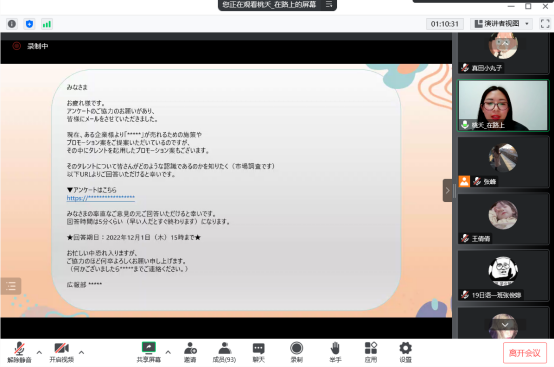Open the 邀请 invite icon
This screenshot has height=367, width=554.
(x=190, y=352)
